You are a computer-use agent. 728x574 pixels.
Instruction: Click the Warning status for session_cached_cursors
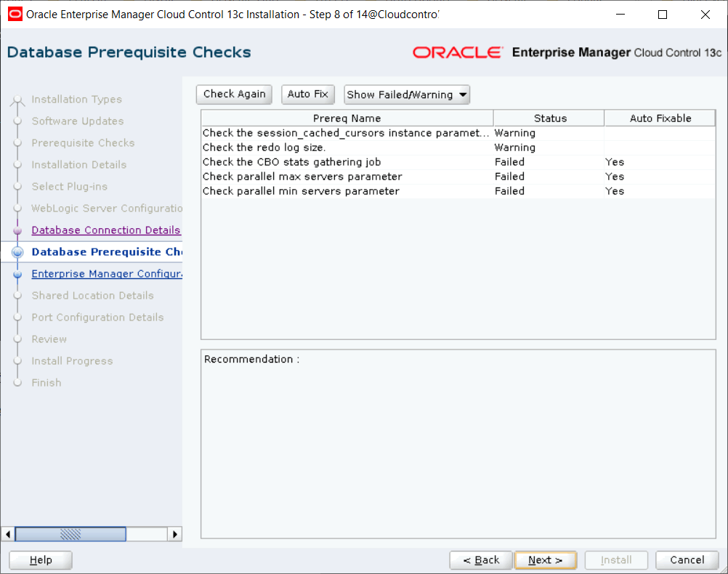pyautogui.click(x=515, y=133)
